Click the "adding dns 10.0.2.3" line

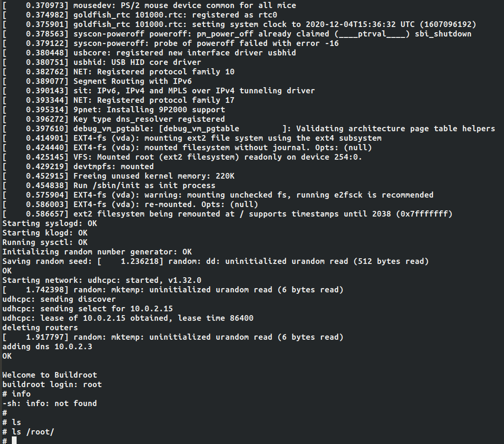pyautogui.click(x=47, y=346)
